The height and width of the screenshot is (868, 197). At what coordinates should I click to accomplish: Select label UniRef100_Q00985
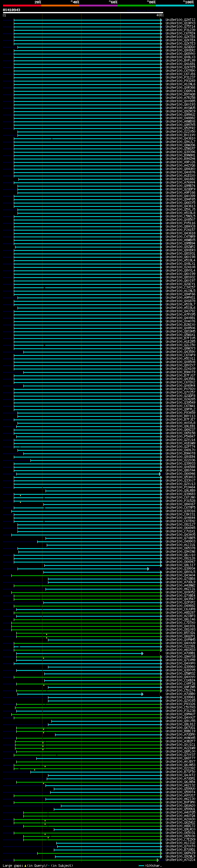pyautogui.click(x=180, y=101)
